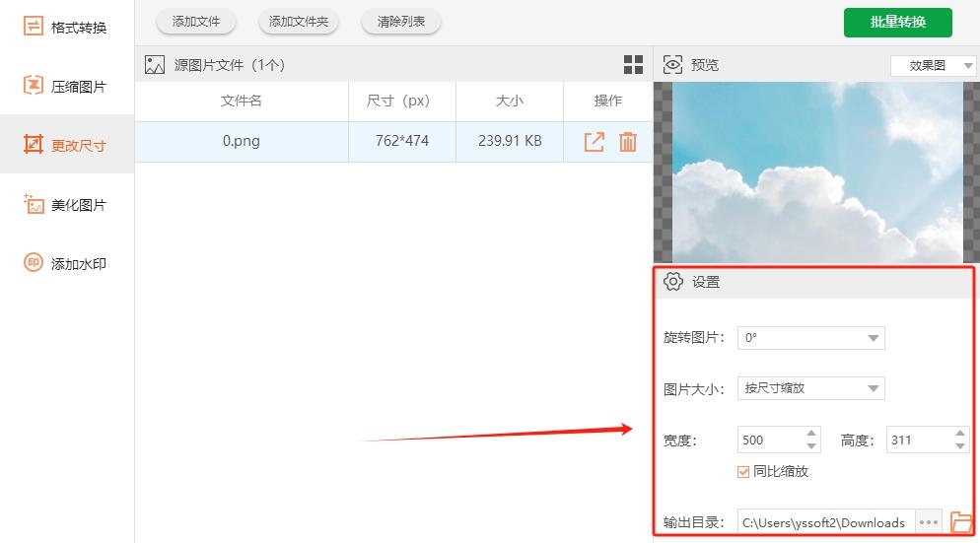Open the 格式转换 format conversion section

pos(65,27)
